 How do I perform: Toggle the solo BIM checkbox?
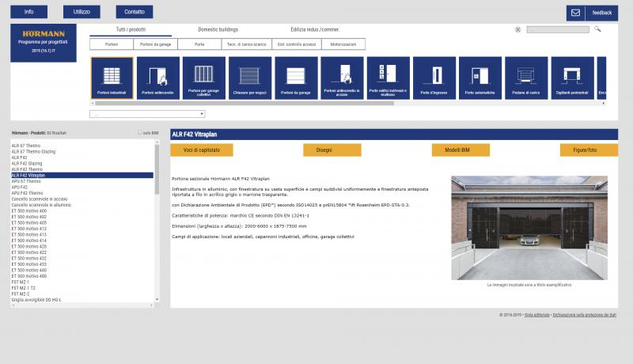(140, 132)
